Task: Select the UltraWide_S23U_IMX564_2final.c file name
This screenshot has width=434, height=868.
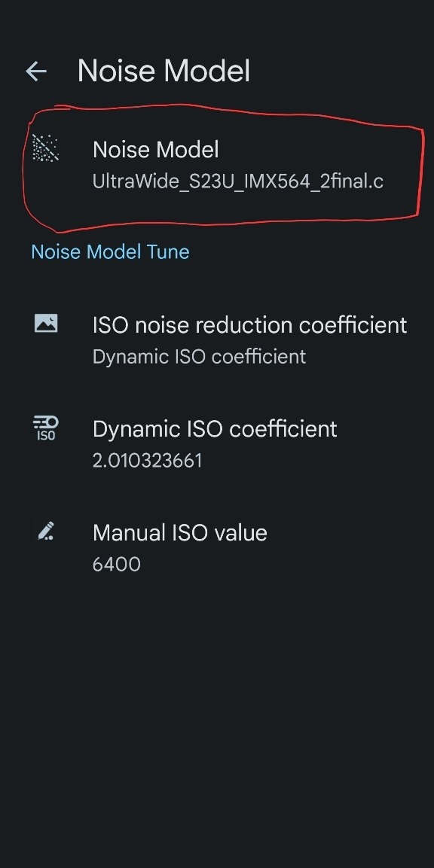Action: 238,181
